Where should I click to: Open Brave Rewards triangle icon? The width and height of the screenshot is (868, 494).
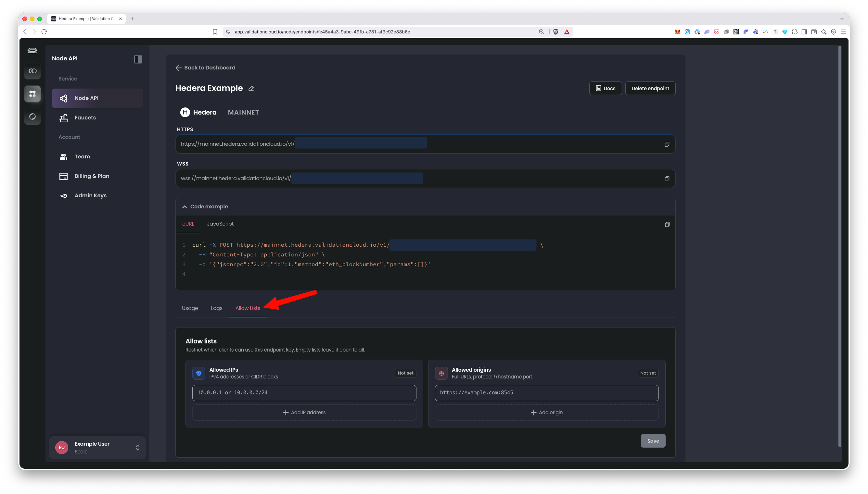[567, 31]
